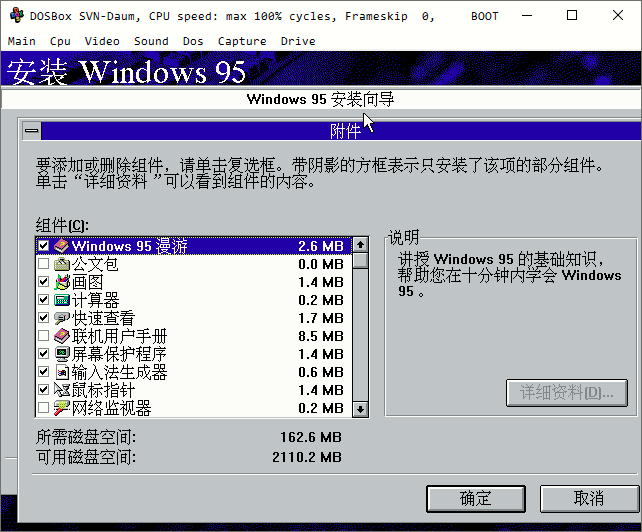Click the Windows 95 漫游 book icon
This screenshot has width=642, height=532.
tap(62, 246)
